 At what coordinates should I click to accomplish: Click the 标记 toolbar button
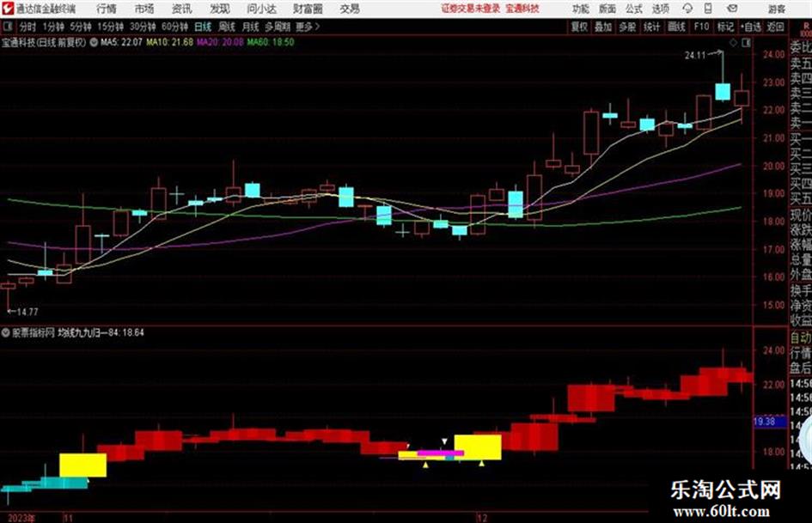tap(725, 27)
